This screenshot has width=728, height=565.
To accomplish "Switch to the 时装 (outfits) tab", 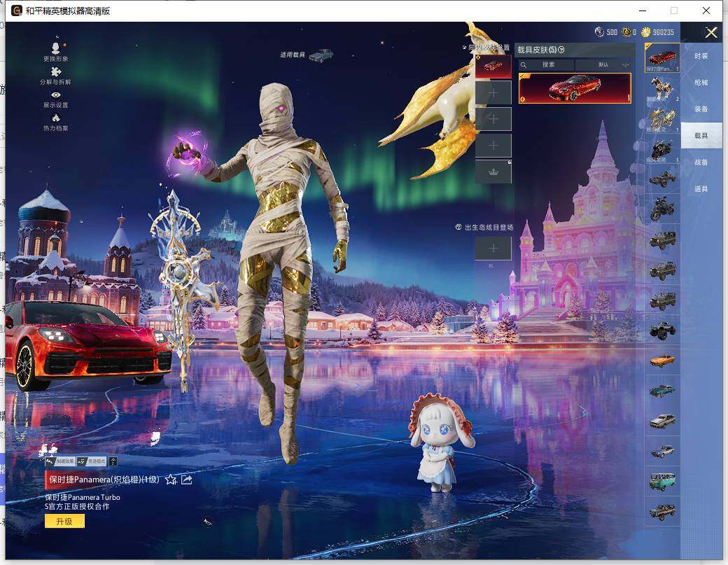I will tap(701, 56).
